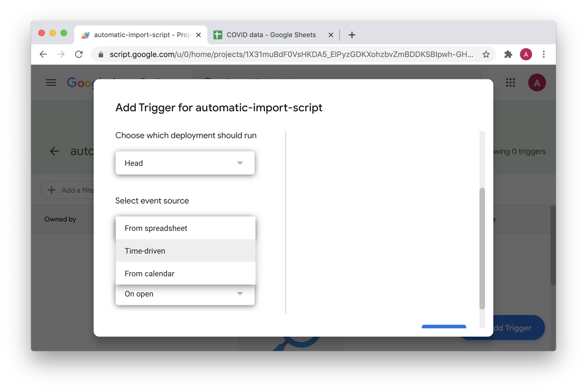587x392 pixels.
Task: Click the Add a filter chip
Action: pos(67,190)
